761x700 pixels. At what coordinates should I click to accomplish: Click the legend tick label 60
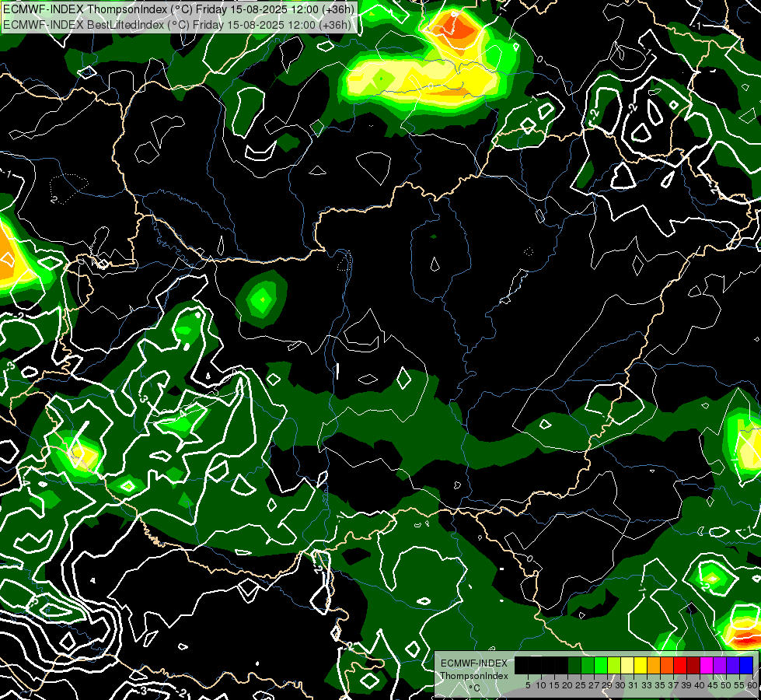click(x=752, y=685)
